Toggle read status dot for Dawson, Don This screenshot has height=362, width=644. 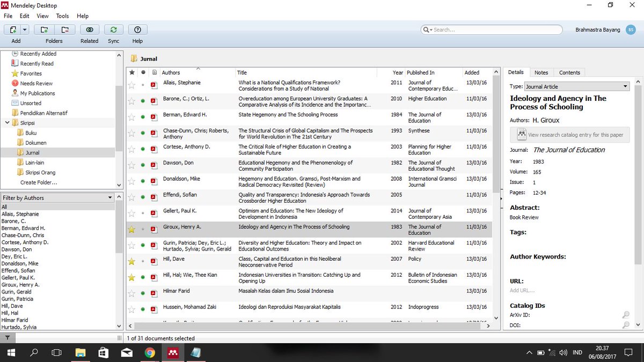(143, 165)
